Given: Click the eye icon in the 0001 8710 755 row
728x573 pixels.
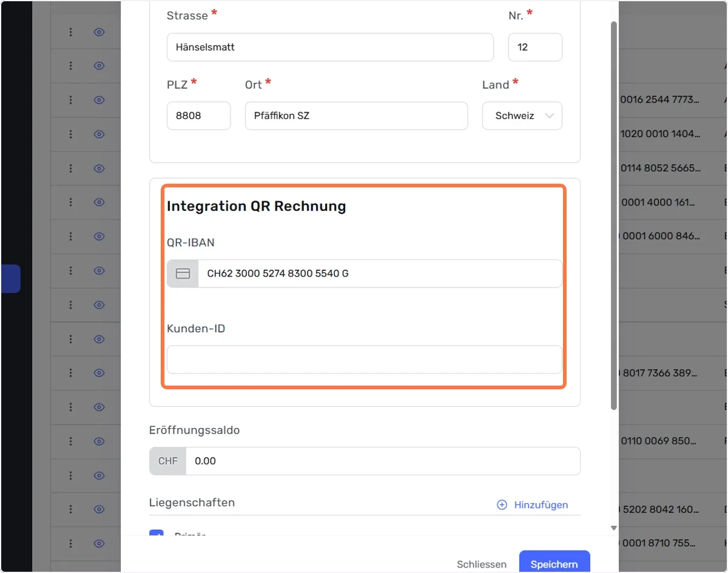Looking at the screenshot, I should pyautogui.click(x=99, y=543).
